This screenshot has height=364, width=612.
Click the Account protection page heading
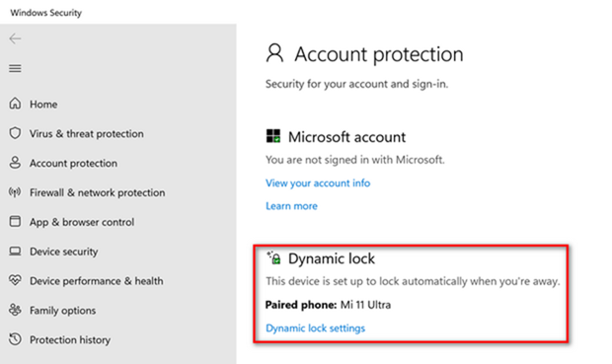tap(379, 54)
